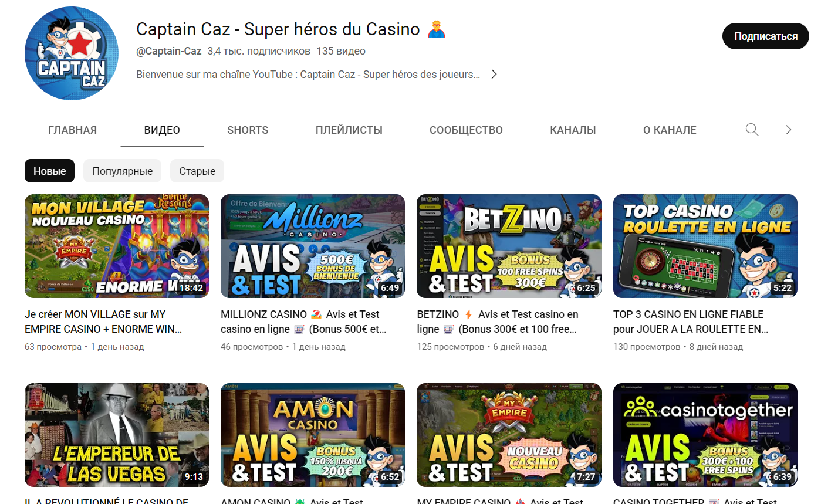This screenshot has height=504, width=838.
Task: Click the Je créer MON VILLAGE video title
Action: (x=103, y=322)
